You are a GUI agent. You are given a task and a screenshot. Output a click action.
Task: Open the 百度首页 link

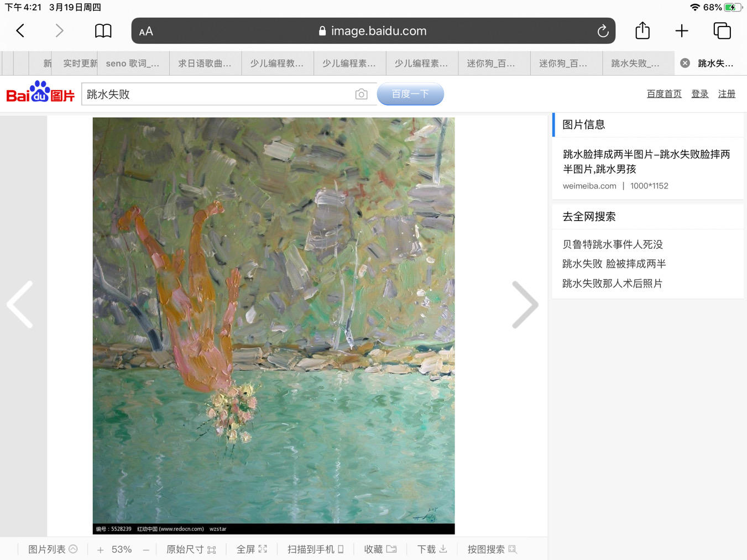(x=664, y=94)
